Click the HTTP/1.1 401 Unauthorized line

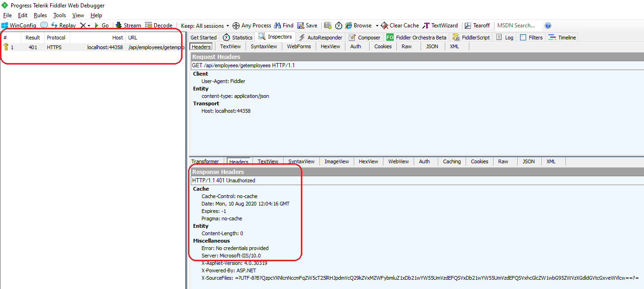point(223,180)
